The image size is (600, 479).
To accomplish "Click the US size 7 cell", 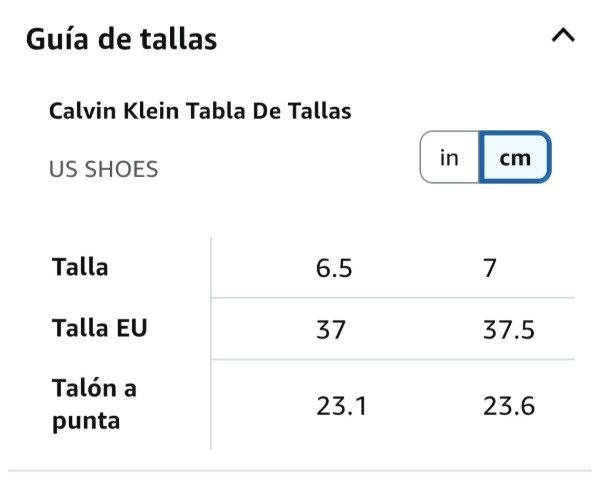I will click(x=490, y=269).
